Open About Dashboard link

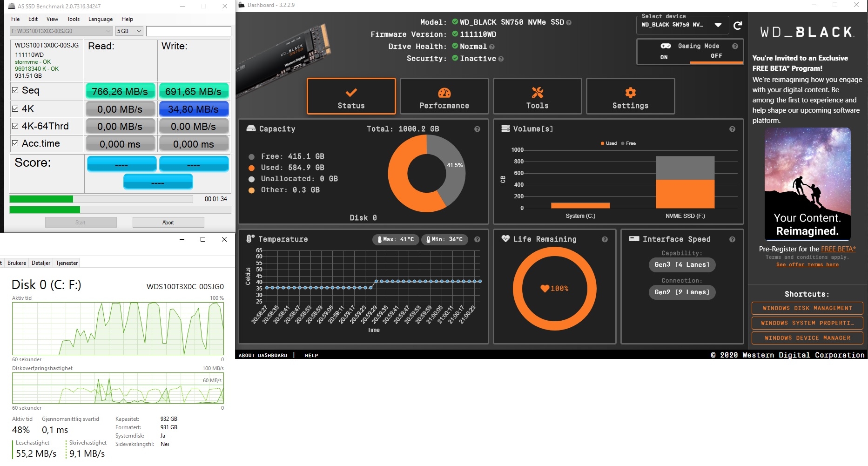263,355
